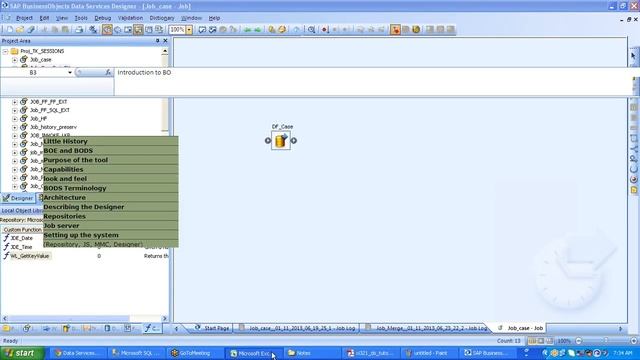Click the zoom in plus button in status bar
This screenshot has width=640, height=360.
[x=633, y=340]
